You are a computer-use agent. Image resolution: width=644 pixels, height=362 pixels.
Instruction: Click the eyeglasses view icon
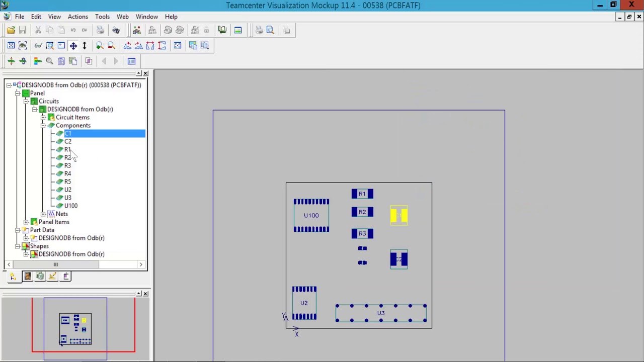click(38, 46)
